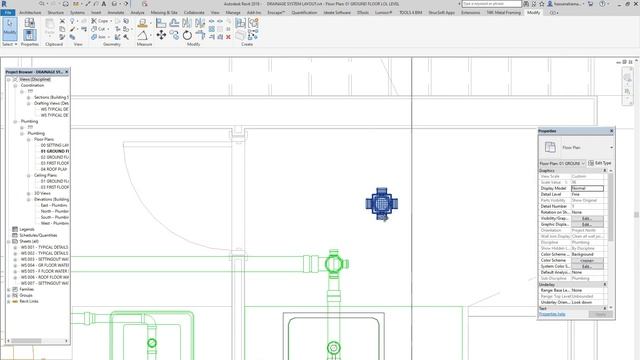The width and height of the screenshot is (640, 360).
Task: Expand the 3D Views node in browser
Action: 29,193
